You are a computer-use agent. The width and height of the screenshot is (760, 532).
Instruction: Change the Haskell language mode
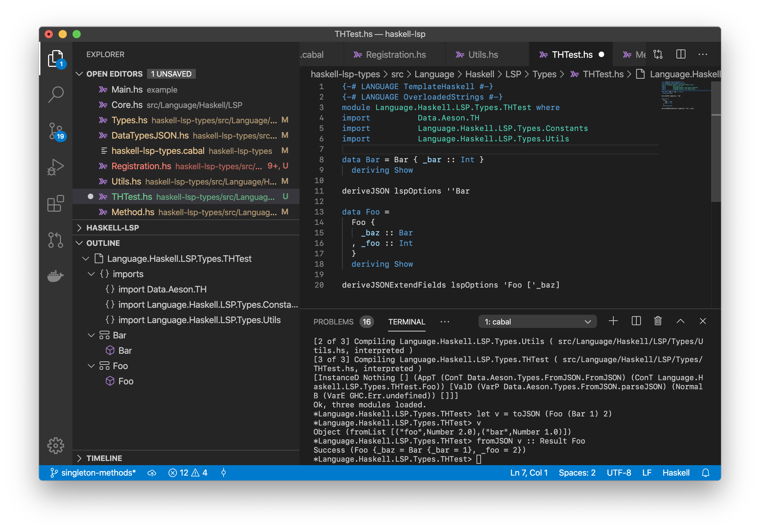click(x=676, y=473)
